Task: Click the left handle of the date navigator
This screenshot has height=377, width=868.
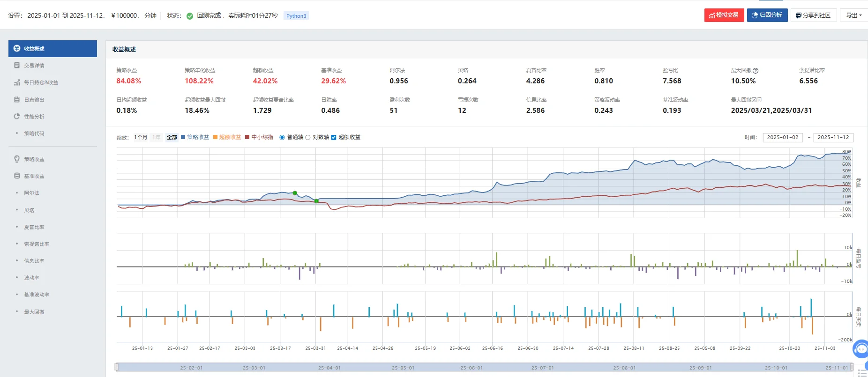Action: tap(117, 367)
